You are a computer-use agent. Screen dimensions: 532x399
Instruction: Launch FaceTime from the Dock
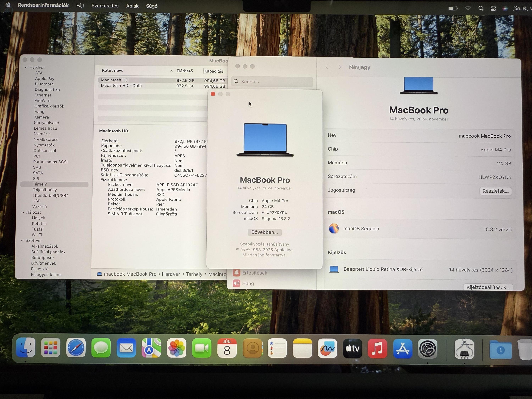click(x=202, y=348)
